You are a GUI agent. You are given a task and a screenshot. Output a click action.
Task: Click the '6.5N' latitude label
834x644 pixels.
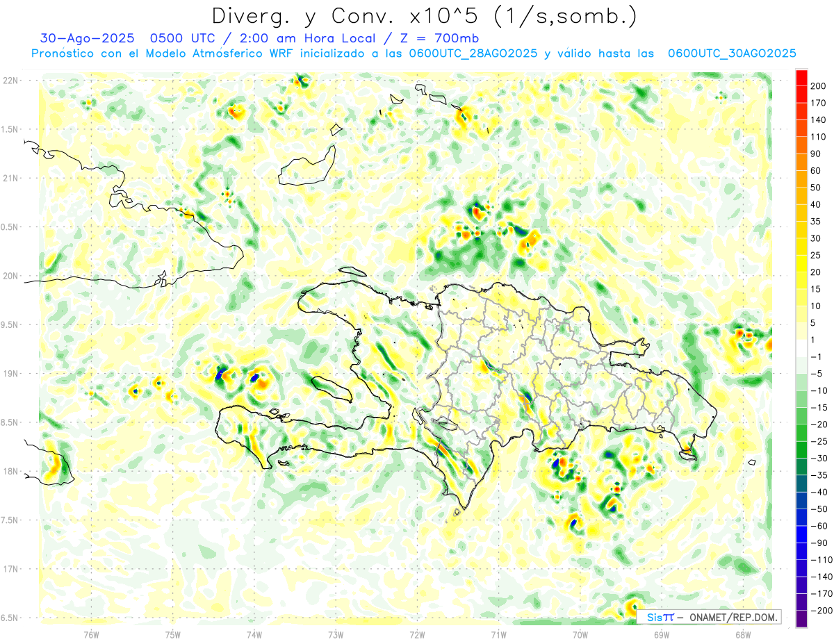coord(10,618)
